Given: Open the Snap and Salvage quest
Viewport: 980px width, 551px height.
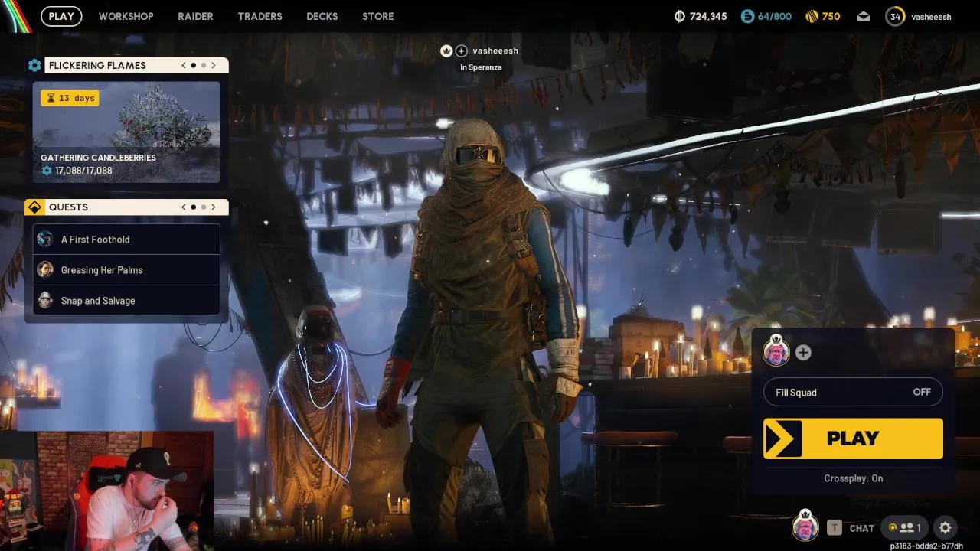Looking at the screenshot, I should pyautogui.click(x=126, y=301).
